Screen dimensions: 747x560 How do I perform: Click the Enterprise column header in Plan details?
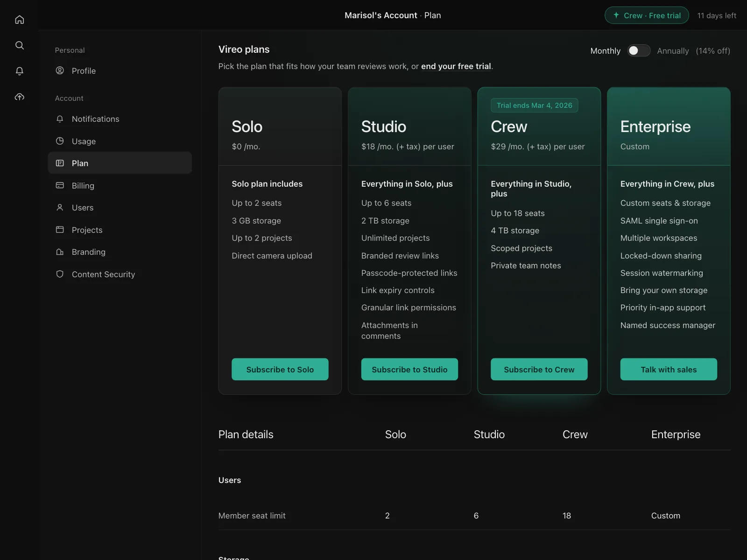point(676,434)
